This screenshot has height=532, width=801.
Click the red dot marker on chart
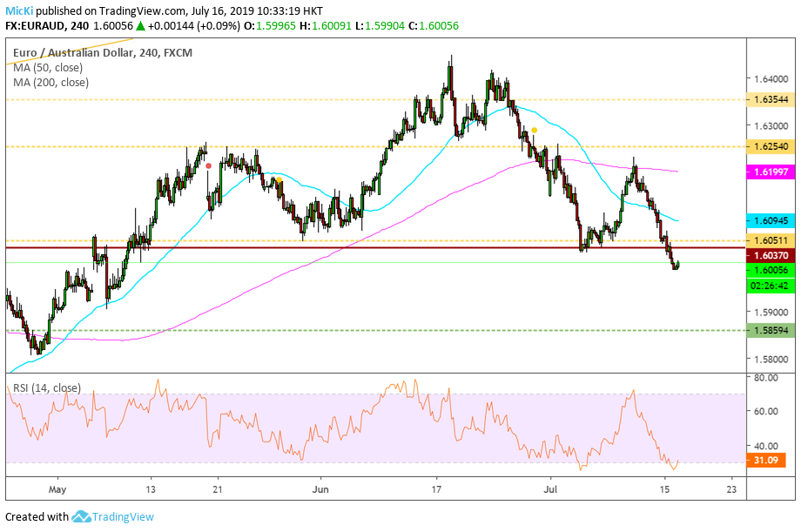(x=208, y=166)
